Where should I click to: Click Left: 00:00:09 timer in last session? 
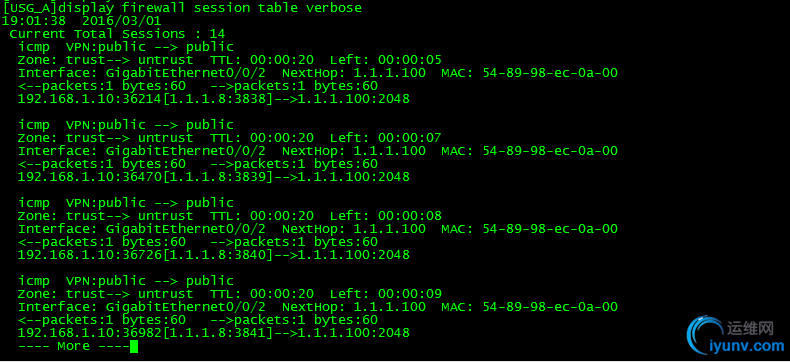(x=385, y=294)
